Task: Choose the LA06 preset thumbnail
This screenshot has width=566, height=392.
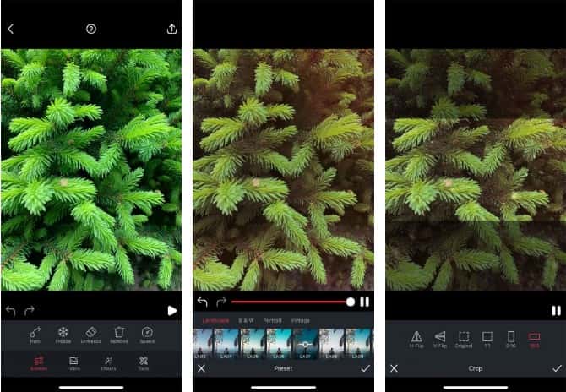Action: click(x=280, y=344)
